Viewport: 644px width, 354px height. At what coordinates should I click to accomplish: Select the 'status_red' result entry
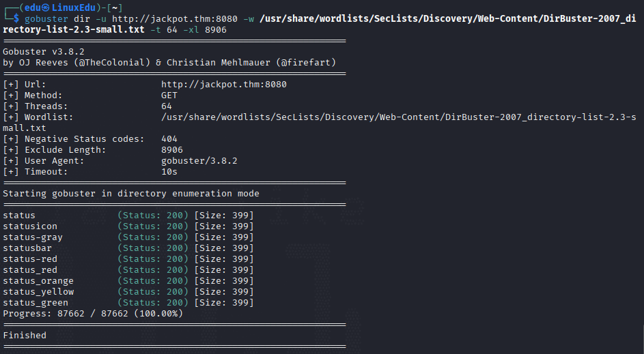(x=128, y=270)
